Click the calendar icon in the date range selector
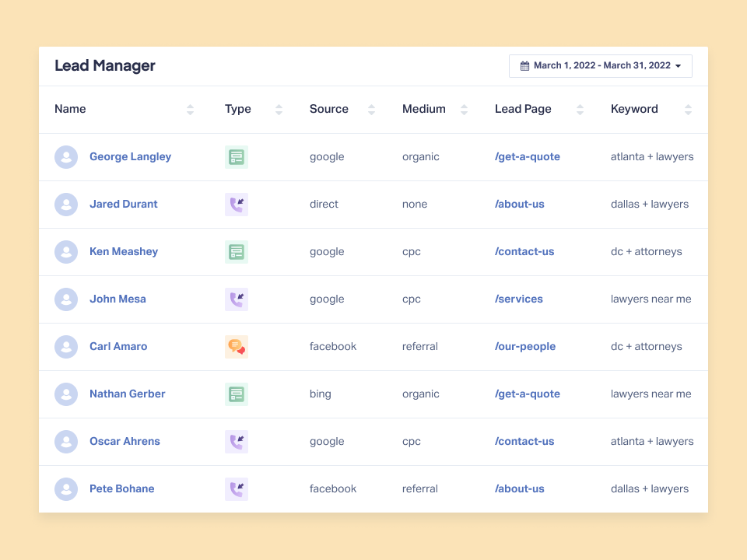The image size is (747, 560). click(524, 65)
